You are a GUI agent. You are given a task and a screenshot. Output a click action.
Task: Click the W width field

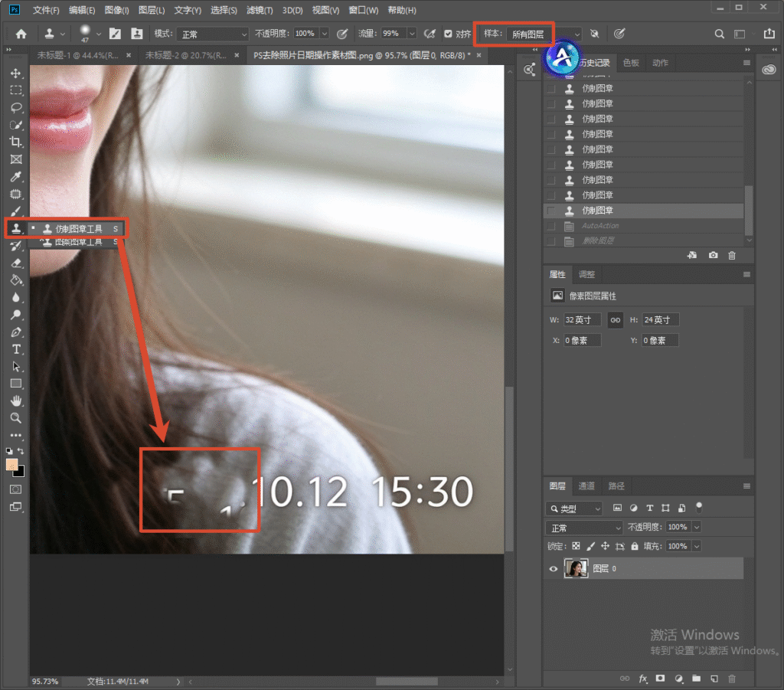pyautogui.click(x=582, y=320)
